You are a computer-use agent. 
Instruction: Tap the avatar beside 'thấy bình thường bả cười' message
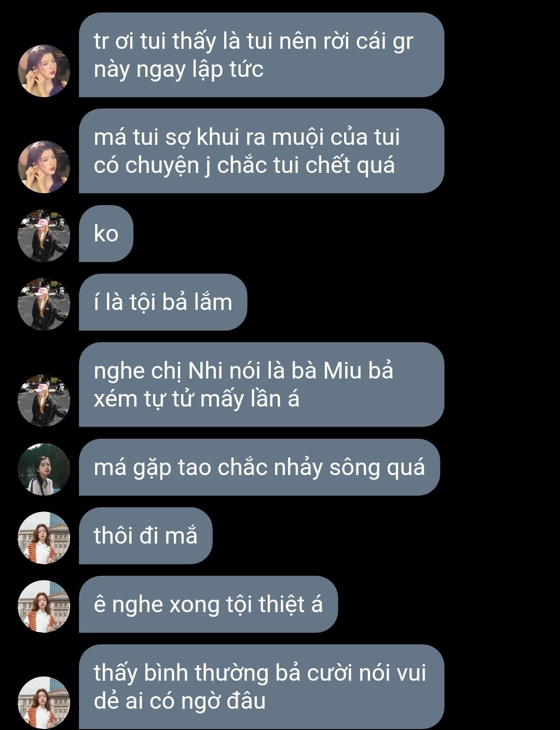44,702
